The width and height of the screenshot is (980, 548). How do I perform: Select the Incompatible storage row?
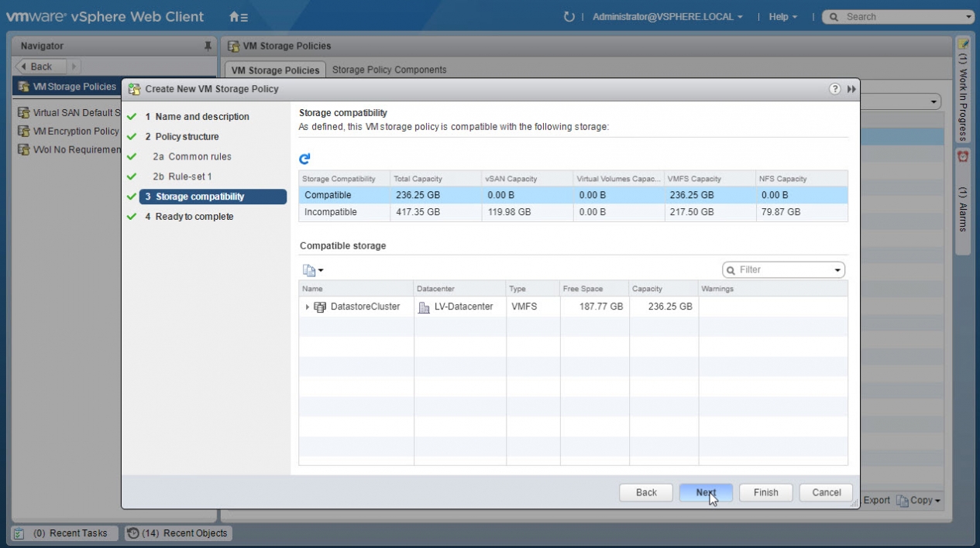(573, 212)
